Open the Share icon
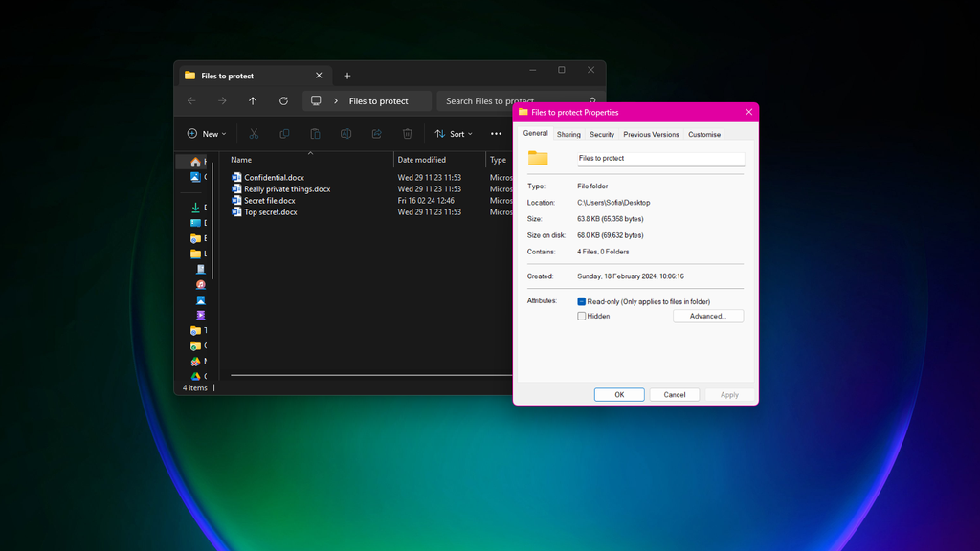The height and width of the screenshot is (551, 980). point(376,133)
